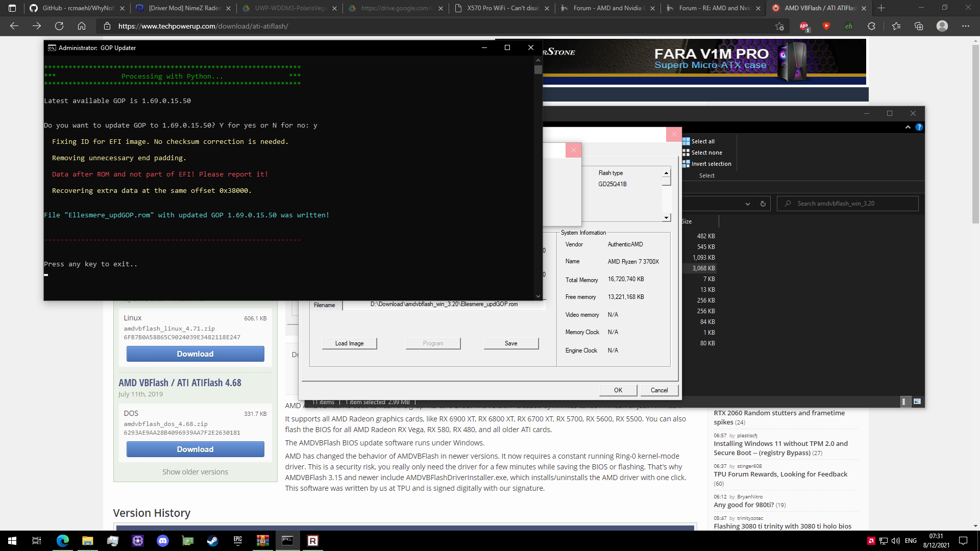Download amdvbflash Linux 4.71 zip

(195, 354)
